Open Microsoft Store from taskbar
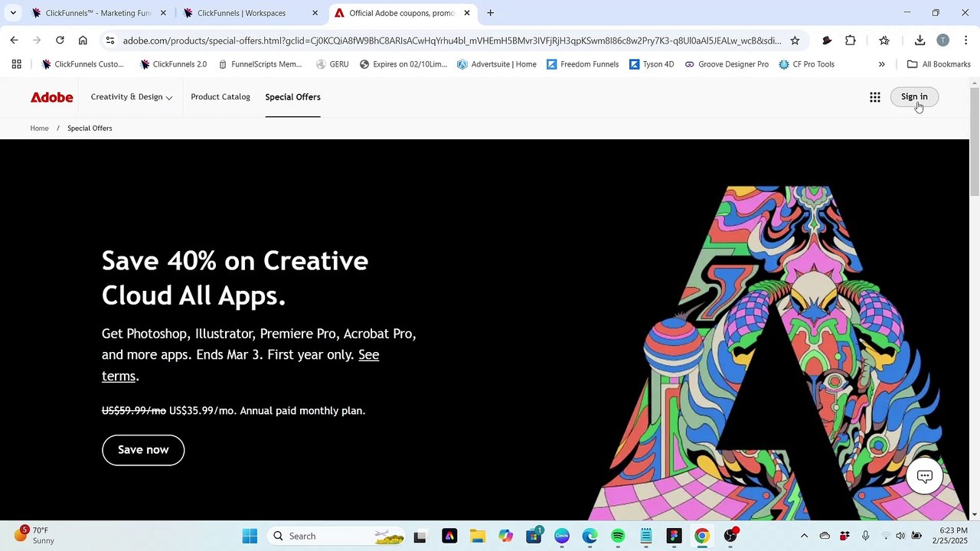Screen dimensions: 980x551 pos(534,536)
